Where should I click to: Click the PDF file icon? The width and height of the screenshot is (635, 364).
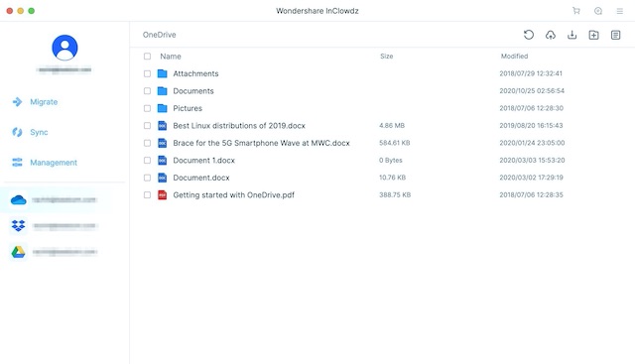coord(163,194)
